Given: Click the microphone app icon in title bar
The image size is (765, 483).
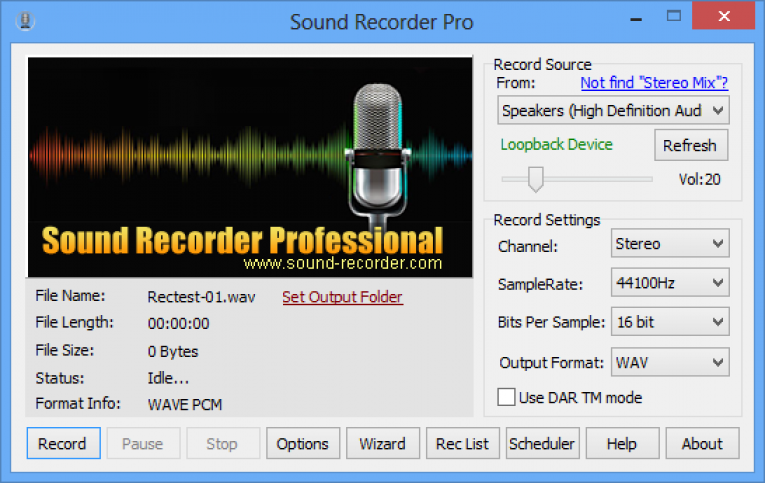Looking at the screenshot, I should [25, 21].
